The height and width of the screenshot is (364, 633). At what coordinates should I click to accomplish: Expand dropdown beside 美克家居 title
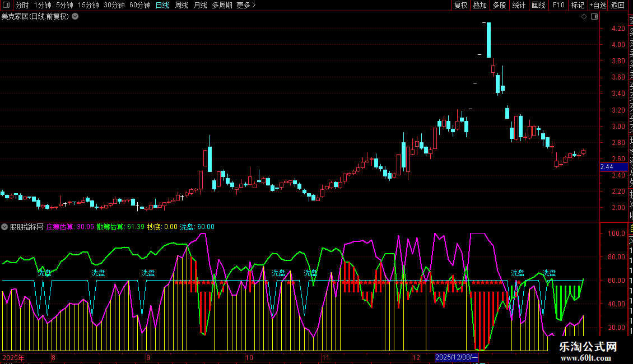75,17
